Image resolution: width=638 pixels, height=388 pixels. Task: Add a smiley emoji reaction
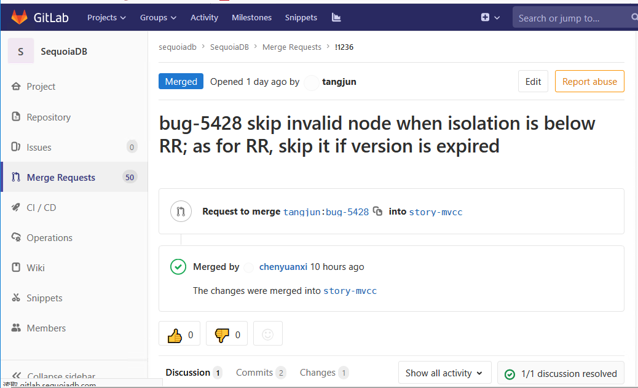(x=268, y=334)
